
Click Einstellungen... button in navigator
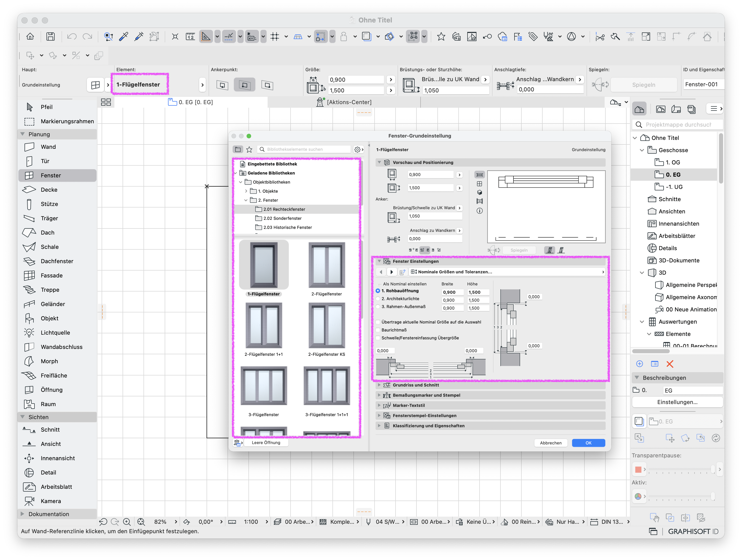point(677,403)
